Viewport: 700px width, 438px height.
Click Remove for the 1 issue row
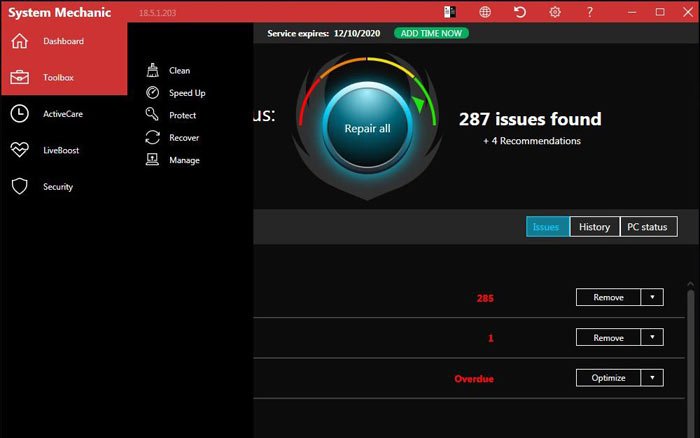coord(608,338)
